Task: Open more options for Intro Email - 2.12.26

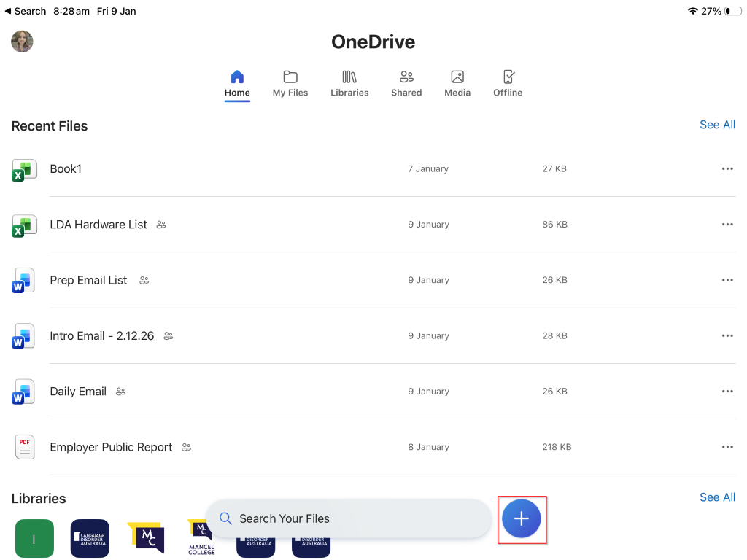Action: tap(727, 335)
